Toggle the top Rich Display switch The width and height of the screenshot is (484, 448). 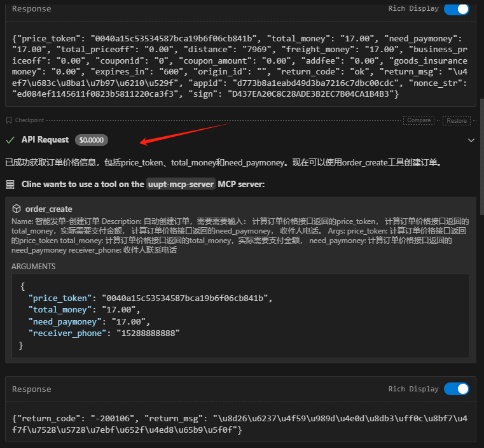456,9
